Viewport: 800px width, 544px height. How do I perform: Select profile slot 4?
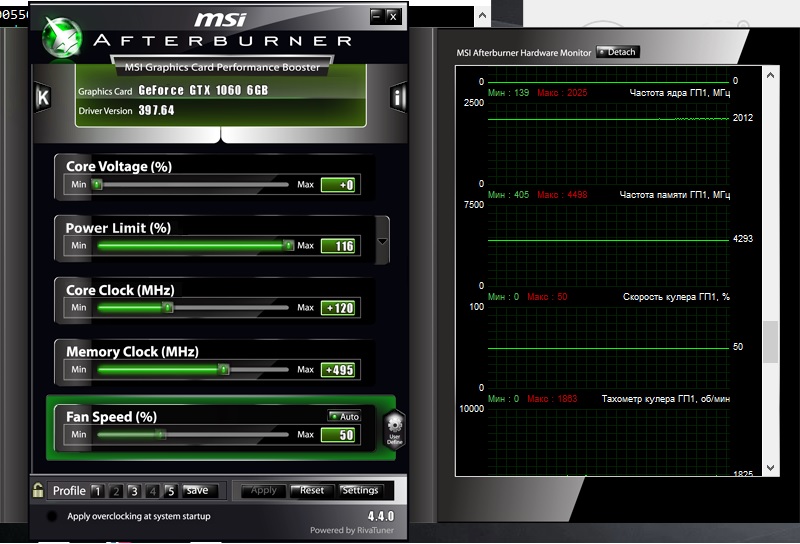click(x=153, y=491)
